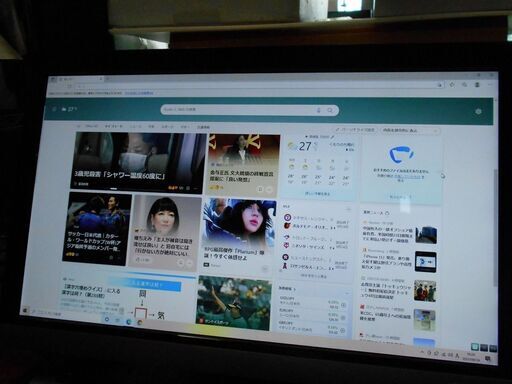Refresh the latest news list icon

tap(387, 212)
